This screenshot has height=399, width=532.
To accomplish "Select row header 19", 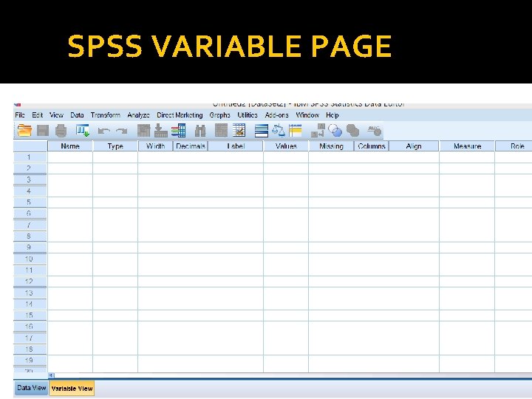I will (30, 361).
